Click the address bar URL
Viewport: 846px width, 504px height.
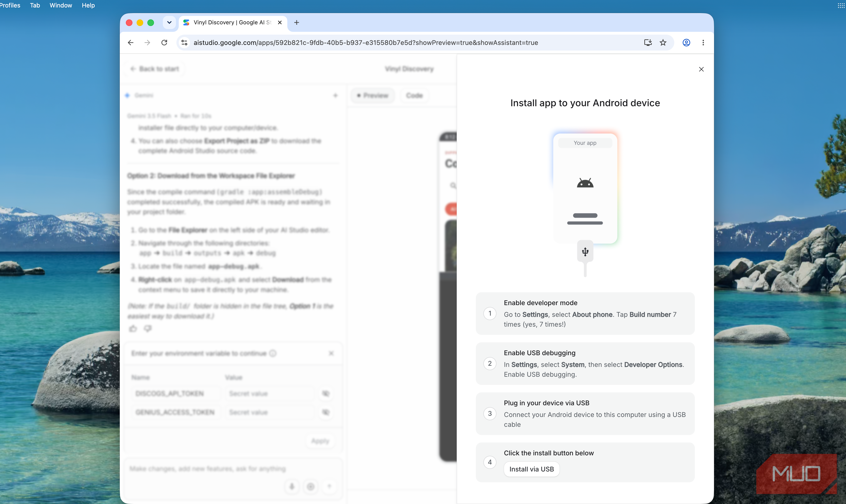pyautogui.click(x=366, y=42)
